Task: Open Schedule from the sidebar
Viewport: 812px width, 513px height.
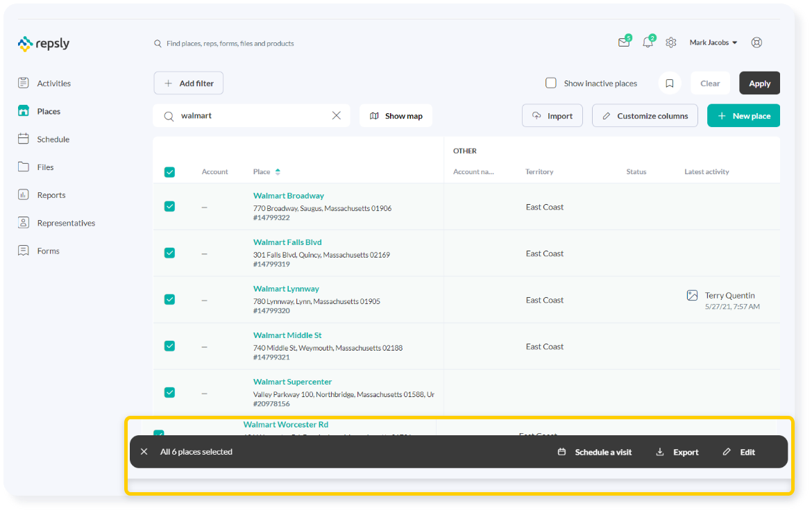Action: tap(53, 140)
